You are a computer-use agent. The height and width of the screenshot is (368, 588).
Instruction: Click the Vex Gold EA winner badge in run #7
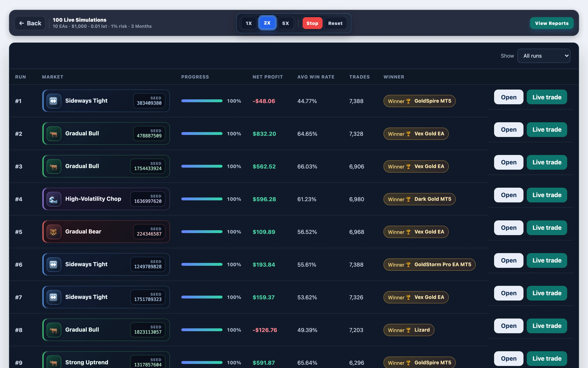click(416, 297)
